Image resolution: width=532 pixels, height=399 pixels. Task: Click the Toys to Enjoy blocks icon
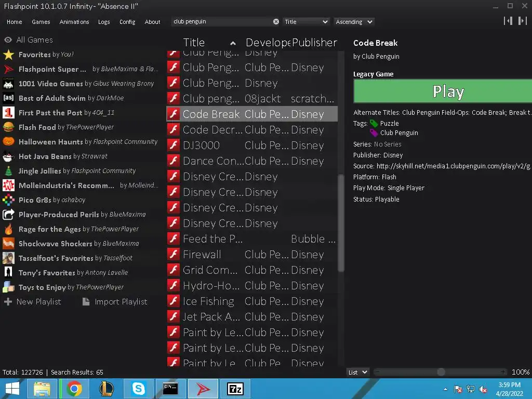point(8,287)
